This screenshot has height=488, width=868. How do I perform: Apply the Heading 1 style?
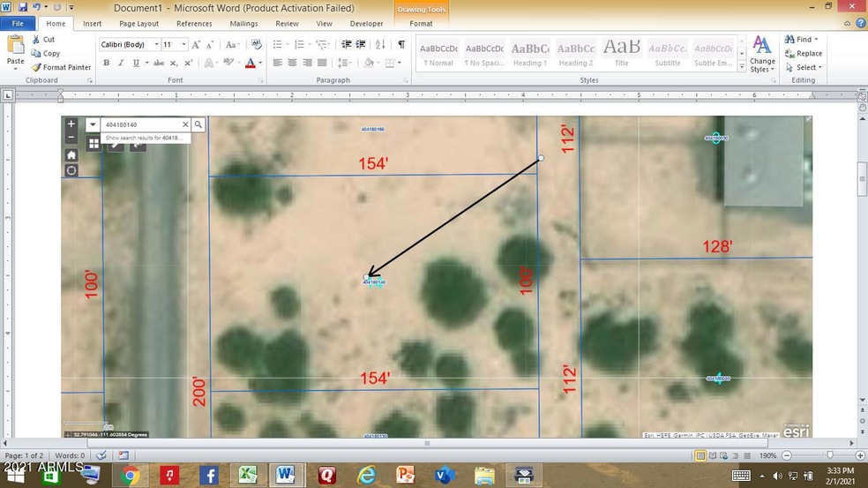(x=530, y=53)
